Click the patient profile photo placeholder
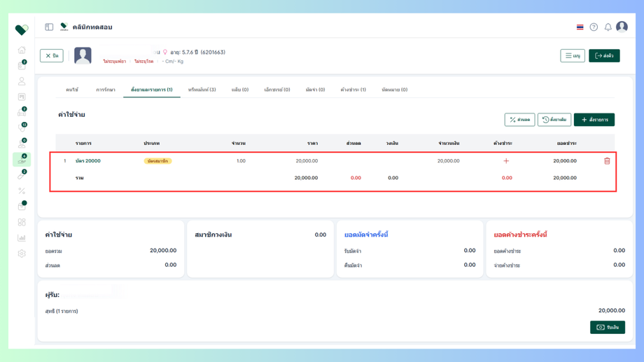The image size is (644, 362). pyautogui.click(x=83, y=55)
